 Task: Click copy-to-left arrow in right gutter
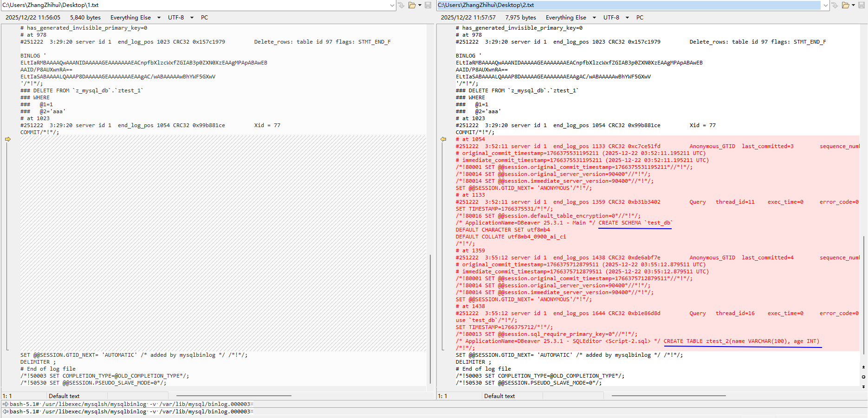tap(443, 139)
